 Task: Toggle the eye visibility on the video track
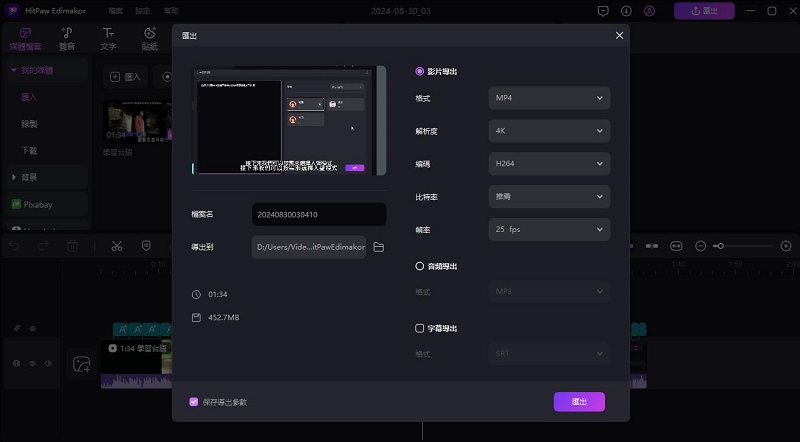tap(33, 363)
